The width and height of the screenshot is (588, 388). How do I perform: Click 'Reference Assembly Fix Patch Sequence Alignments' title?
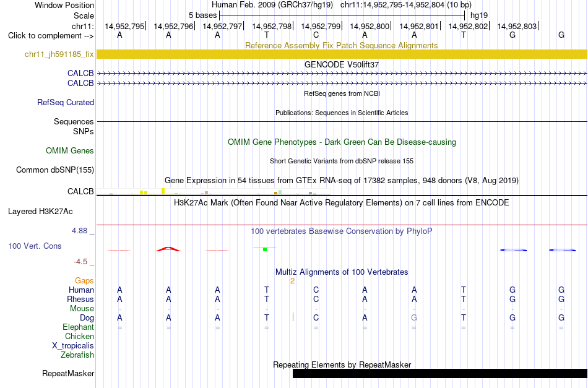(x=341, y=45)
